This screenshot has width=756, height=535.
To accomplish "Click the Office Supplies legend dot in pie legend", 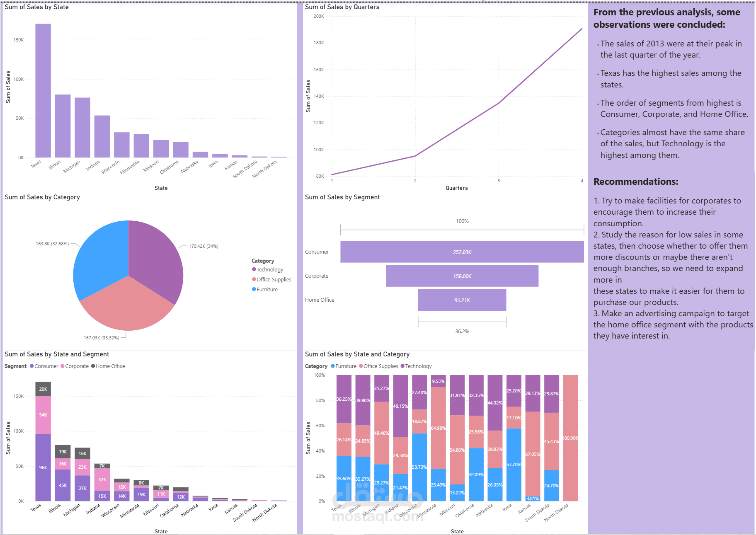I will pos(254,279).
